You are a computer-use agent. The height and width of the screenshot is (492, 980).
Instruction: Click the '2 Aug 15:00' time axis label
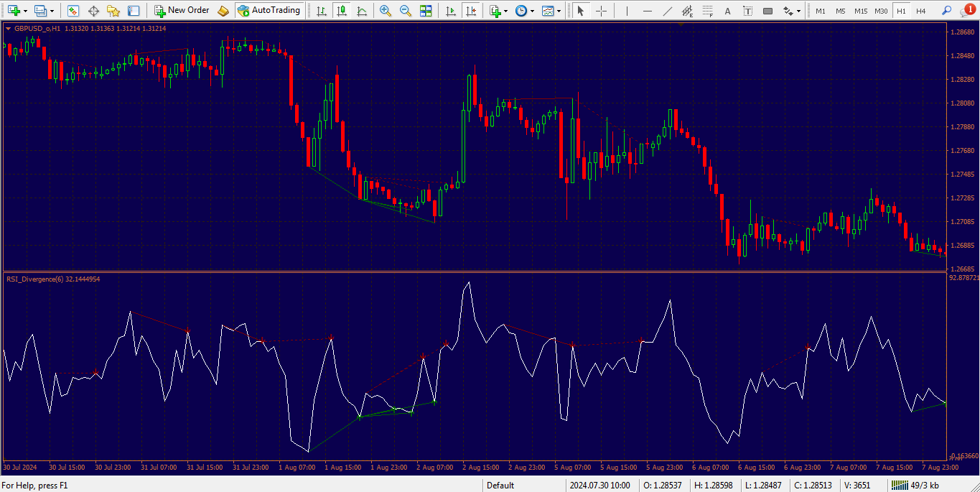click(481, 468)
